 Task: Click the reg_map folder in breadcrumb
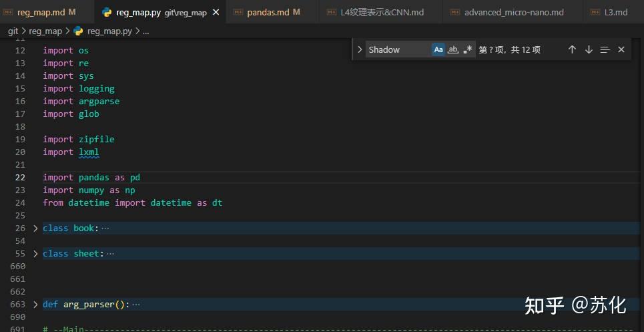tap(45, 31)
